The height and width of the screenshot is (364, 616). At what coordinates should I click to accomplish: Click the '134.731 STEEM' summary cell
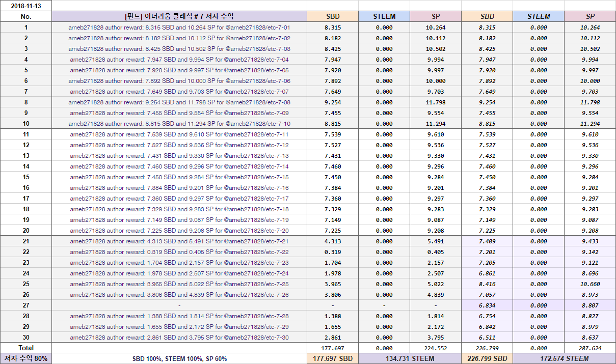(x=410, y=358)
